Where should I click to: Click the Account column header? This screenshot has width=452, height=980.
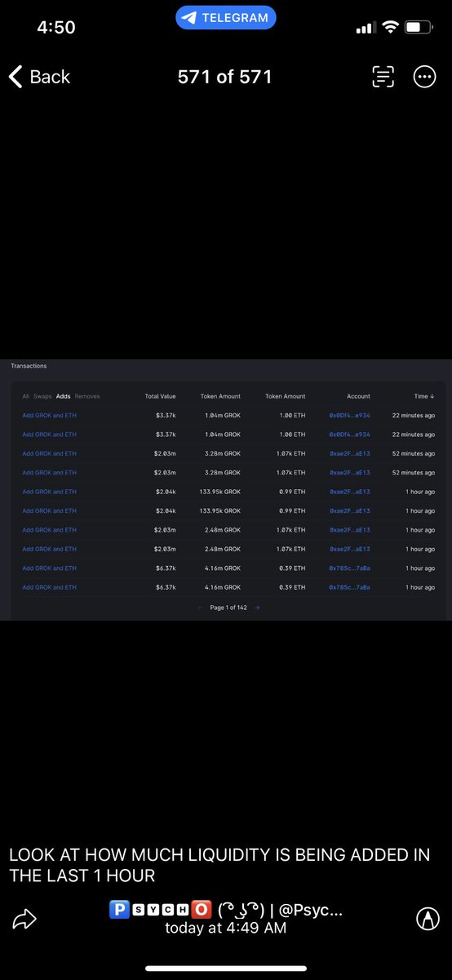click(358, 396)
